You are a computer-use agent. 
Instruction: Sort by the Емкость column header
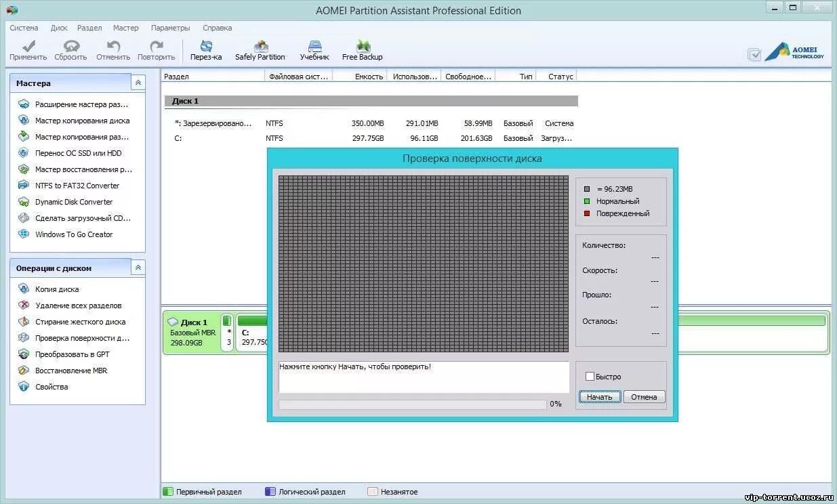(x=359, y=77)
